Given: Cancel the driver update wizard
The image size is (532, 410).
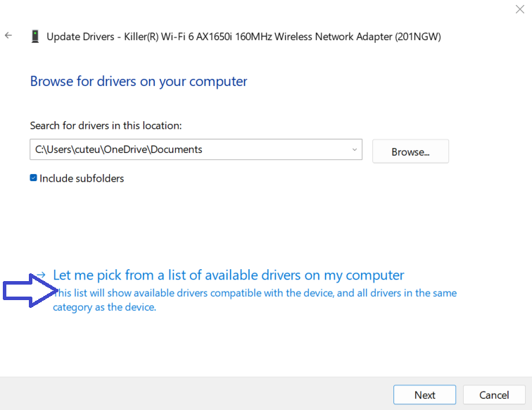Looking at the screenshot, I should [x=494, y=395].
